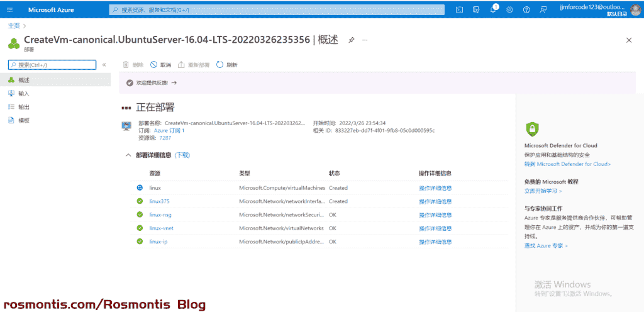This screenshot has width=644, height=312.
Task: Click the Defender shield icon
Action: (x=532, y=130)
